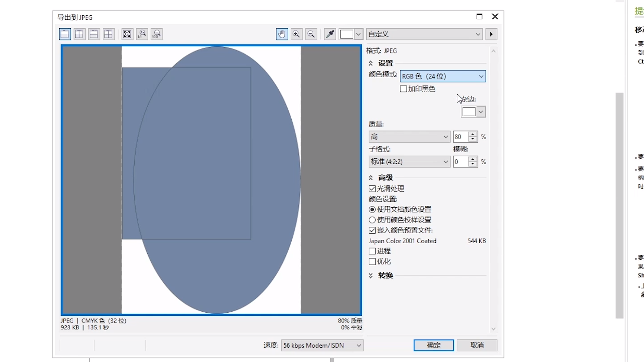Click the 1:1 zoom icon

[142, 34]
